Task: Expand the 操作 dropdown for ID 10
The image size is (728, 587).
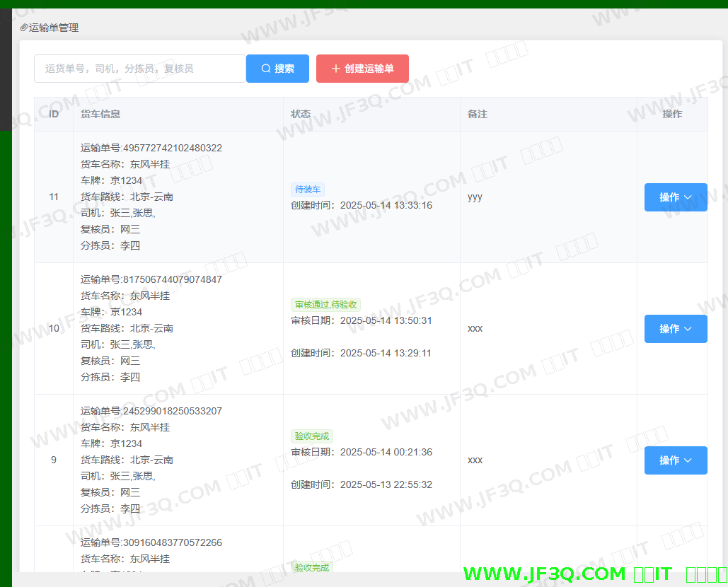Action: pos(676,329)
